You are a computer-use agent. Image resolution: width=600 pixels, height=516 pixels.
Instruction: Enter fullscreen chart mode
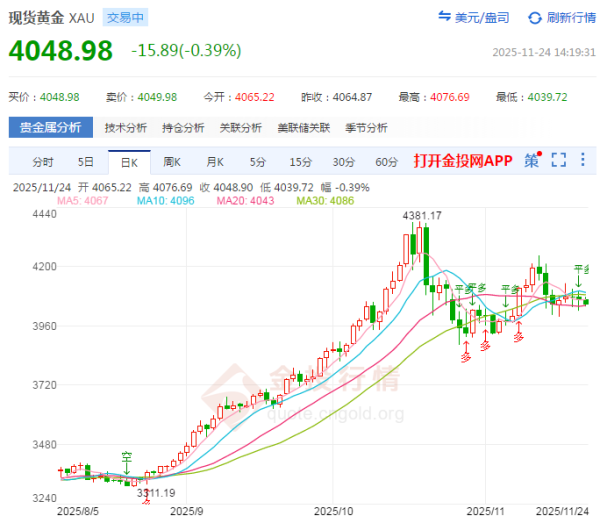[x=558, y=160]
